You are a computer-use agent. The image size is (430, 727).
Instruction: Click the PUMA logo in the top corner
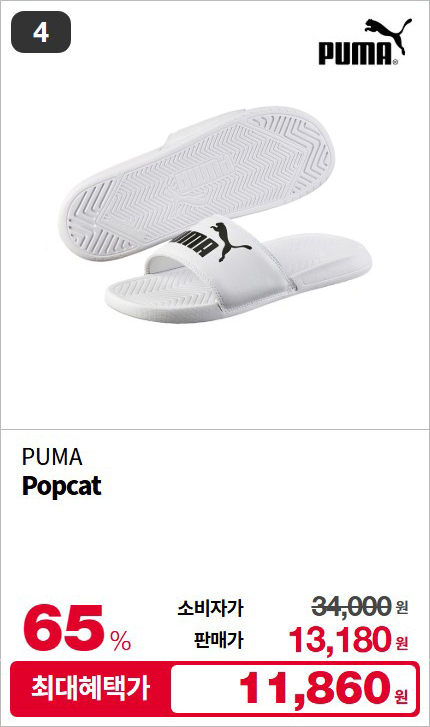(365, 42)
